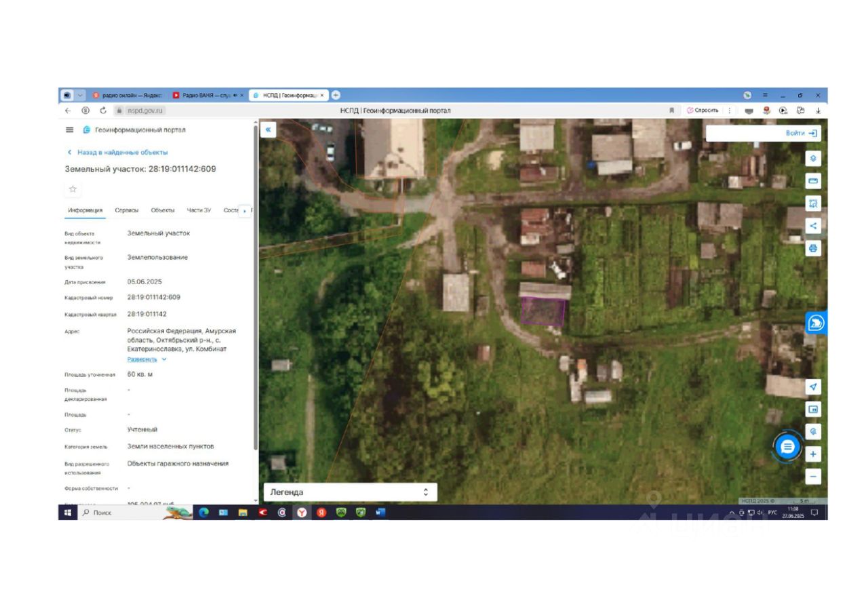This screenshot has width=868, height=613.
Task: Click Земли населенных пунктов value
Action: (x=170, y=446)
